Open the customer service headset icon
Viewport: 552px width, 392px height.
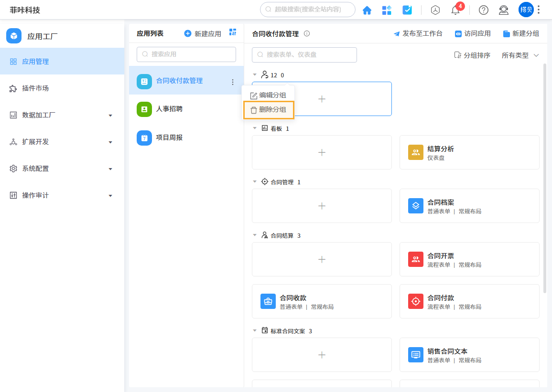coord(503,10)
